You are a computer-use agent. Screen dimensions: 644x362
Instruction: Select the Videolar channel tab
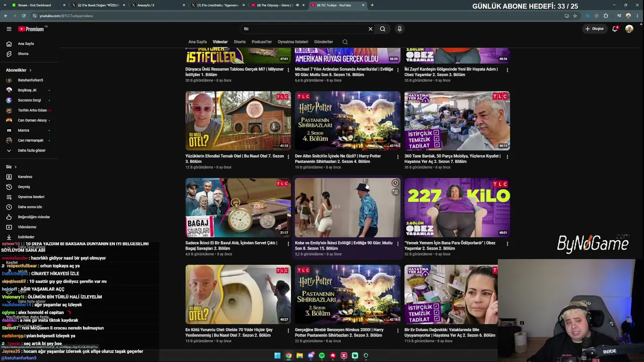[x=220, y=42]
